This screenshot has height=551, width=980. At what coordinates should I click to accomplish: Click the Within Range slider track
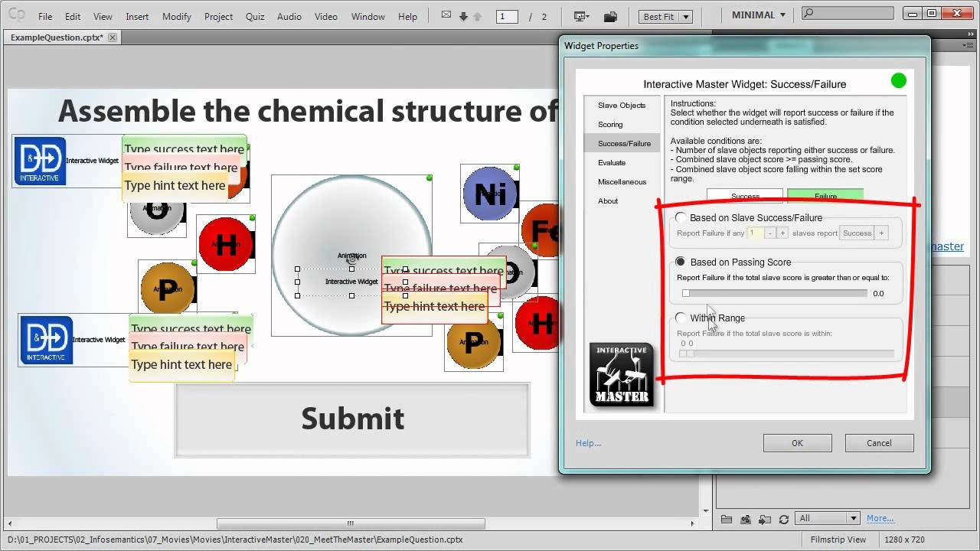[x=786, y=354]
